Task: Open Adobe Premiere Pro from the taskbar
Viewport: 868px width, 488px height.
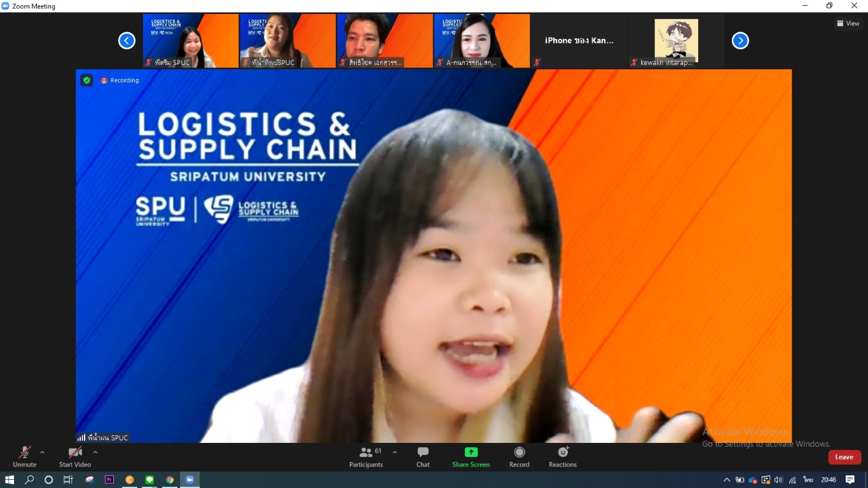Action: (109, 480)
